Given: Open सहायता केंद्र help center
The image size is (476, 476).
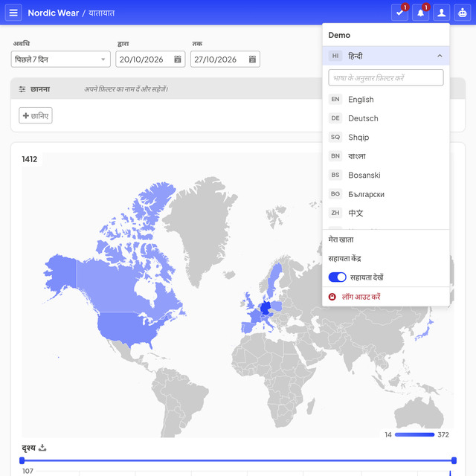Looking at the screenshot, I should click(344, 259).
